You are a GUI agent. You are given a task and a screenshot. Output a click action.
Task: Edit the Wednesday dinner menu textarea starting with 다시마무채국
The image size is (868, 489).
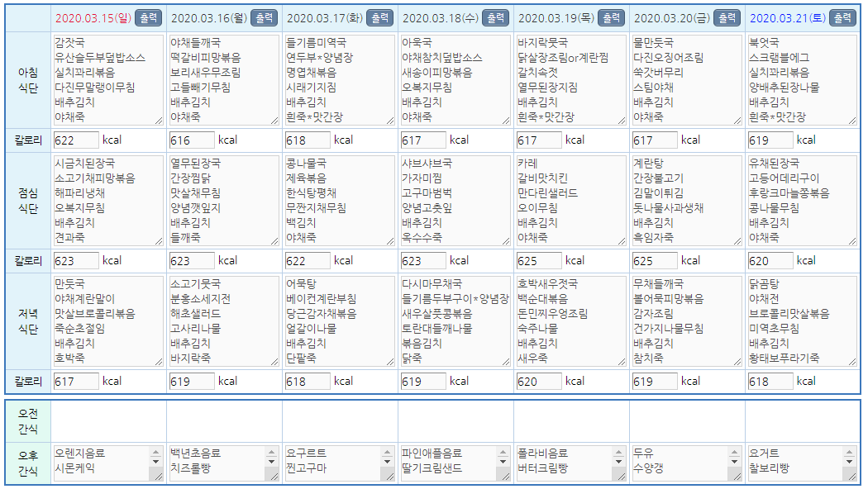(455, 320)
